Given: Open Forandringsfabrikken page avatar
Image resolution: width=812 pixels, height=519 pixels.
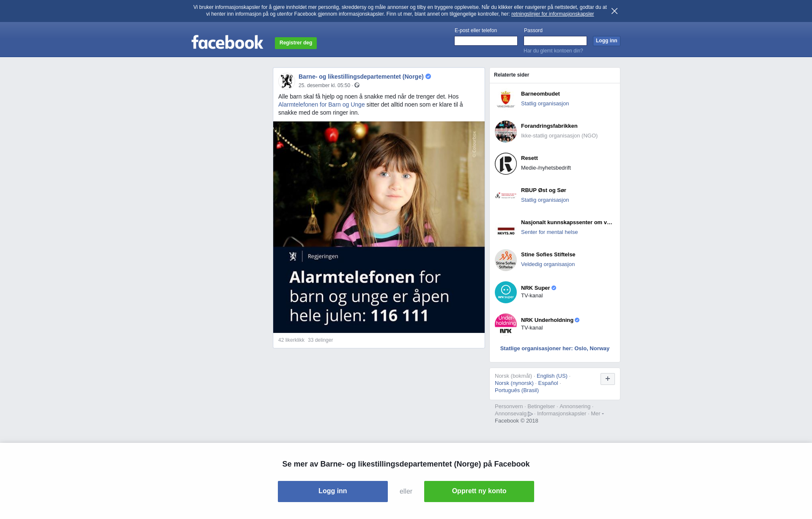Looking at the screenshot, I should 506,132.
